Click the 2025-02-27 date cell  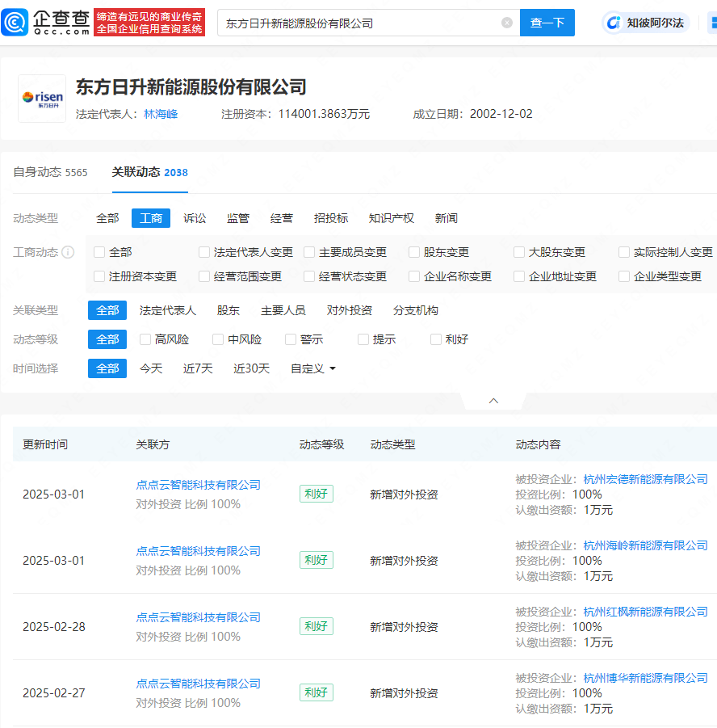[x=54, y=693]
